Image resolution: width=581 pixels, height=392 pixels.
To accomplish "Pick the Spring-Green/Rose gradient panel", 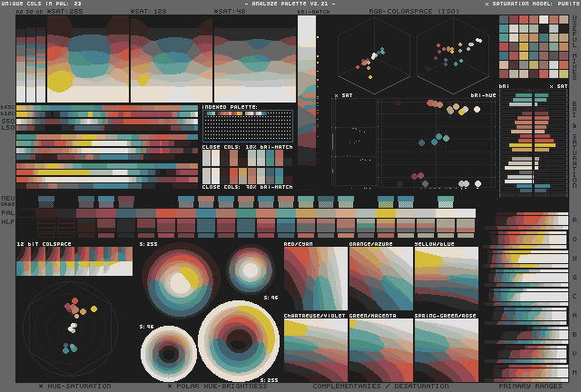I will (x=446, y=349).
